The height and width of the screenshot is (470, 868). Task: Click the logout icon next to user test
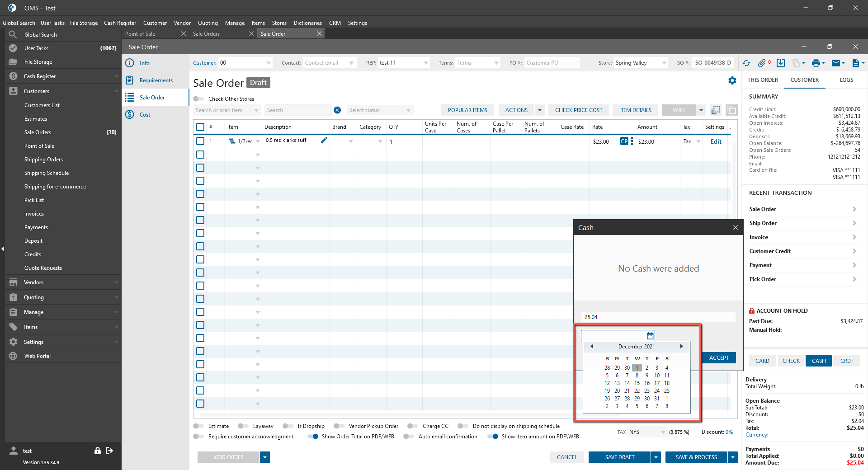[x=109, y=451]
